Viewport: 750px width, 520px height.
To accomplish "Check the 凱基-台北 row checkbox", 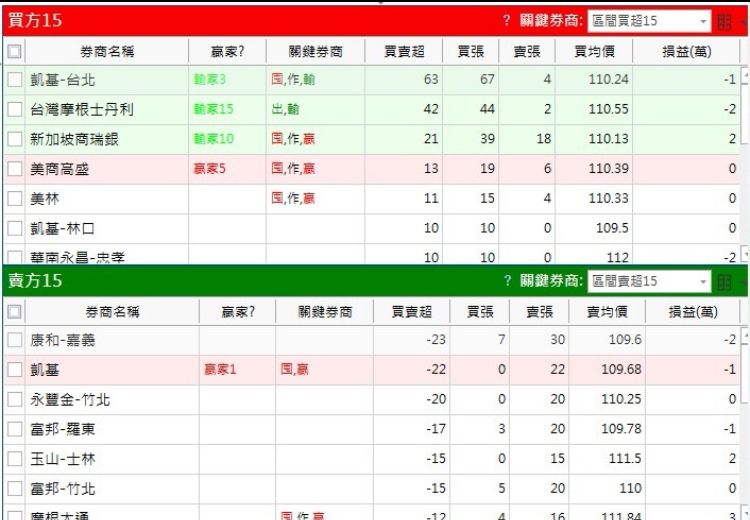I will pyautogui.click(x=14, y=79).
